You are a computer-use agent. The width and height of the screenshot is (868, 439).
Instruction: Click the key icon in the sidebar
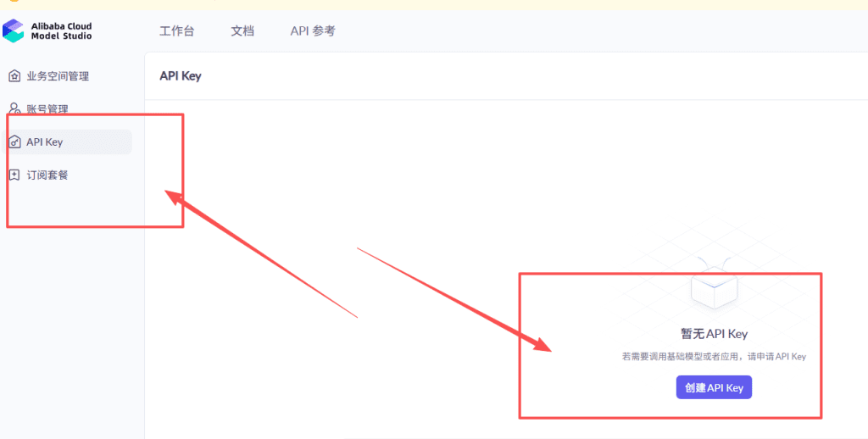15,142
